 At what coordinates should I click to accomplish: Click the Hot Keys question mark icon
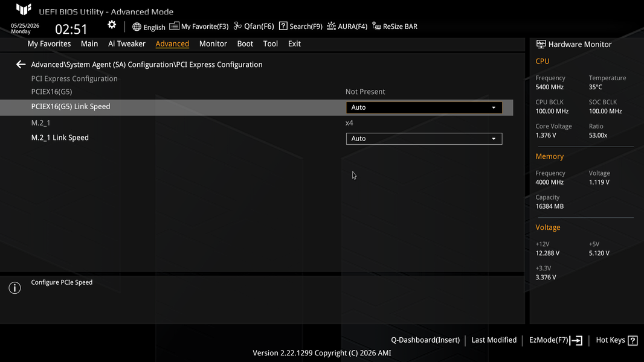(633, 340)
